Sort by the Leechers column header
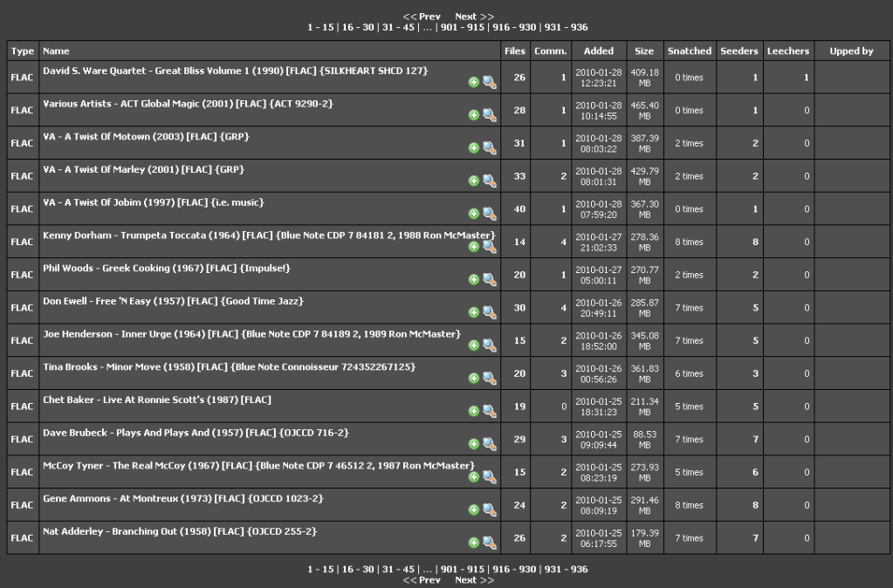This screenshot has height=588, width=893. click(x=788, y=51)
